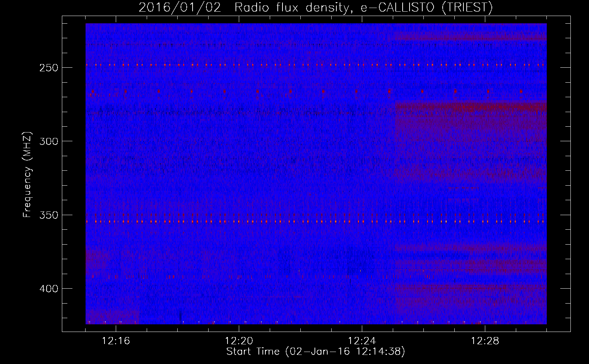Click the 300 frequency tick label

pos(49,141)
